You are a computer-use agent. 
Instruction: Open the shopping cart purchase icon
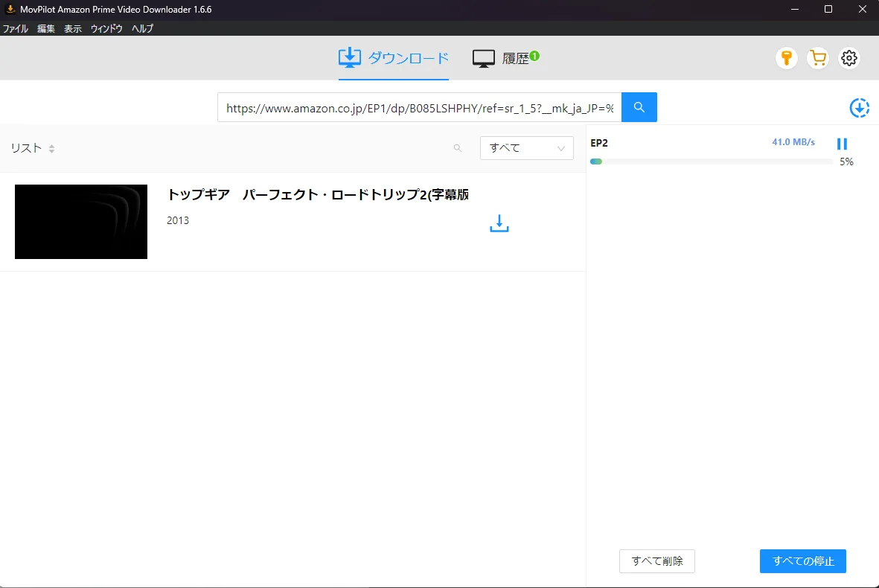click(818, 58)
